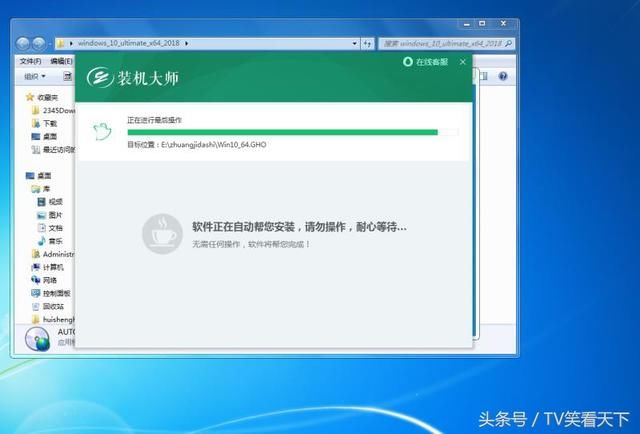Open 最近访问的位置 in sidebar
The width and height of the screenshot is (640, 434).
point(54,149)
